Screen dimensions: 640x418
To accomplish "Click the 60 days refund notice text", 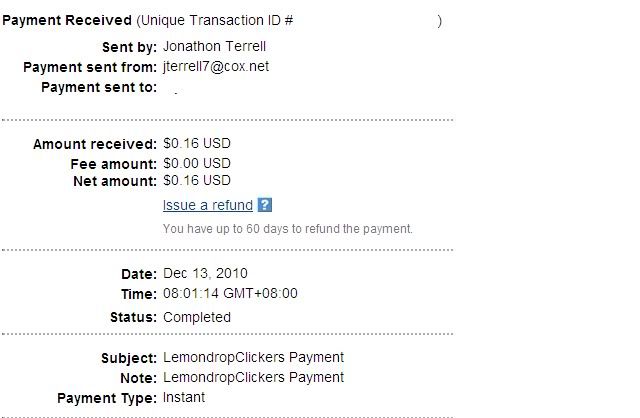I will [x=288, y=229].
